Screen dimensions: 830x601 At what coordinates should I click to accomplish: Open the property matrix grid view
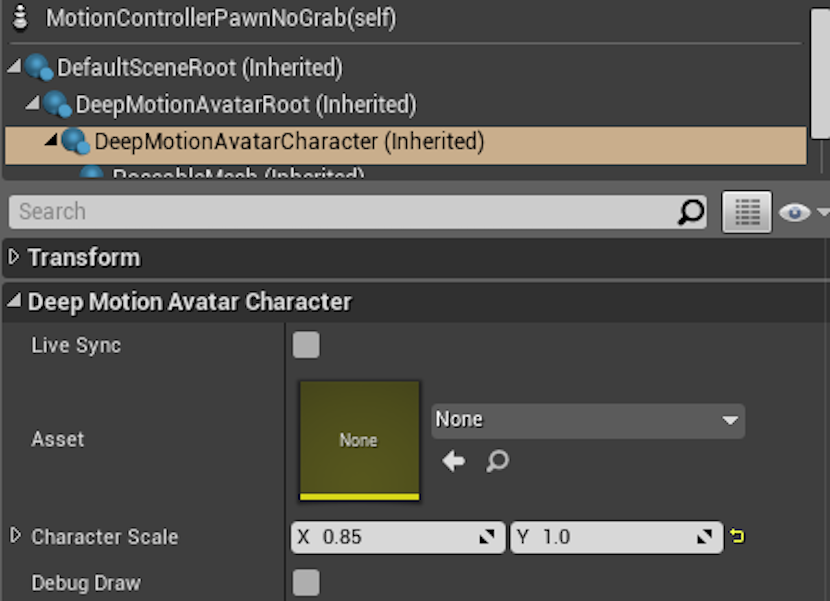(747, 212)
